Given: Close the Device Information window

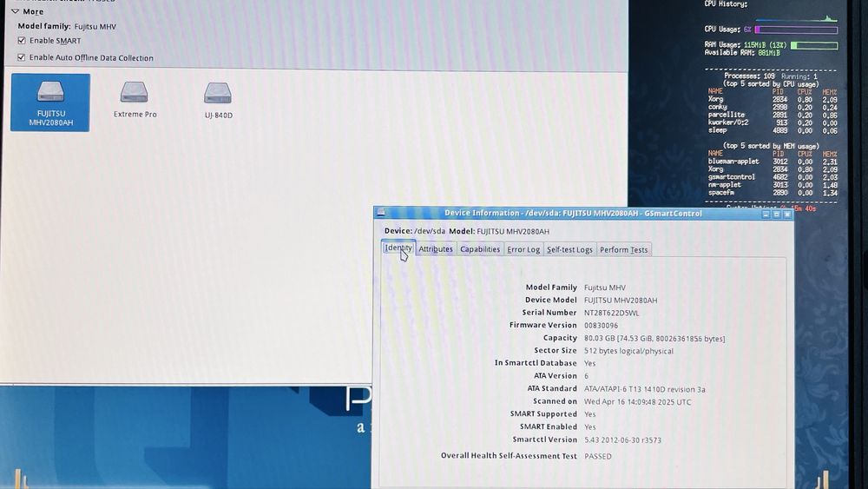Looking at the screenshot, I should pos(787,214).
